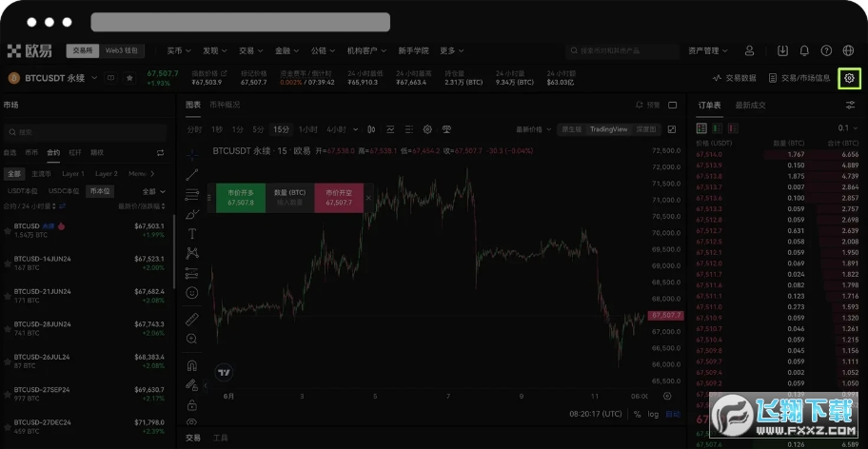Add BTCUSDT to favorites with star

(x=129, y=78)
